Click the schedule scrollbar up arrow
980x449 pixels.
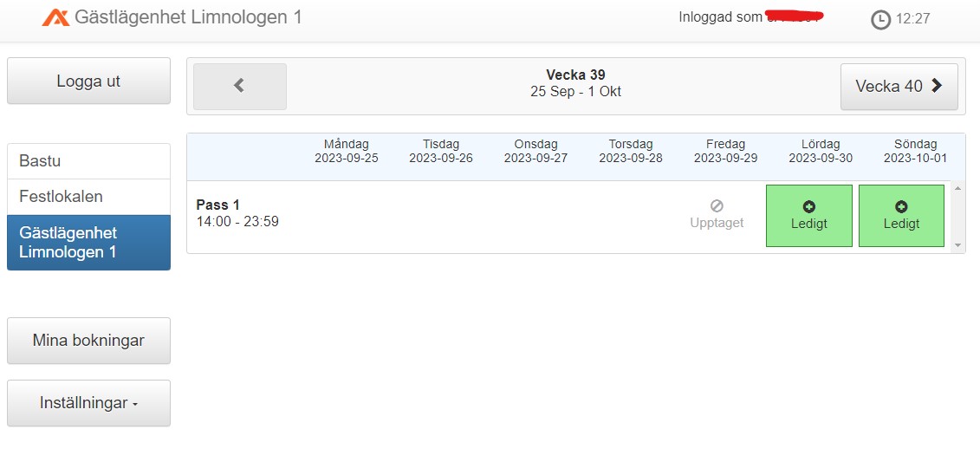click(x=957, y=187)
